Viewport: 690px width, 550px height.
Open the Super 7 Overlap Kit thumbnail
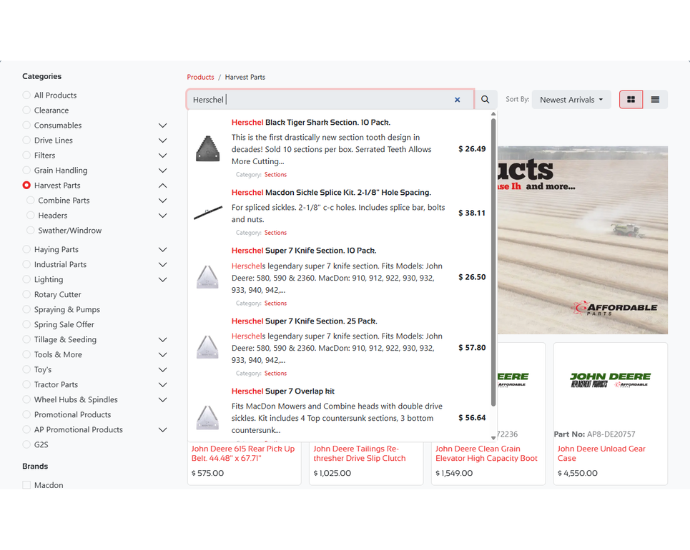coord(208,417)
